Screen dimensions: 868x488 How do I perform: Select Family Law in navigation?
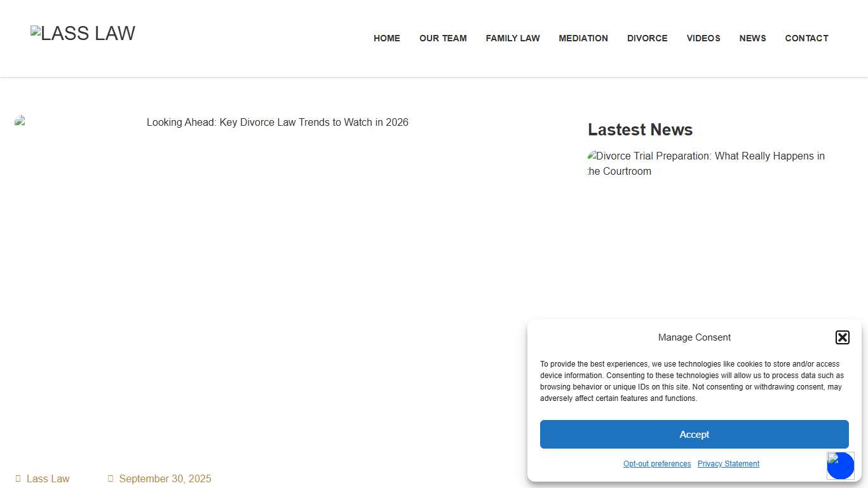point(512,38)
